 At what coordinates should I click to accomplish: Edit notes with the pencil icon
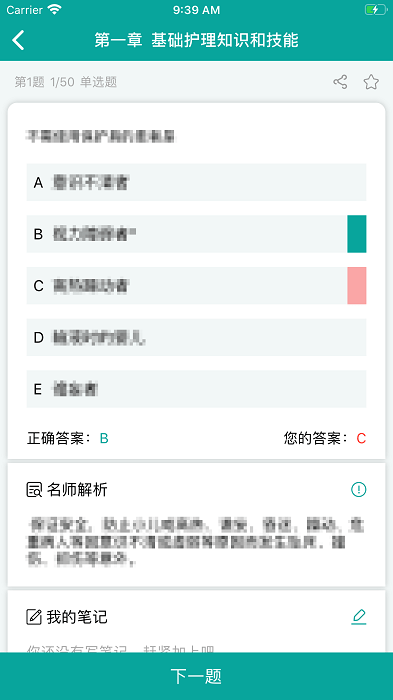click(x=359, y=617)
